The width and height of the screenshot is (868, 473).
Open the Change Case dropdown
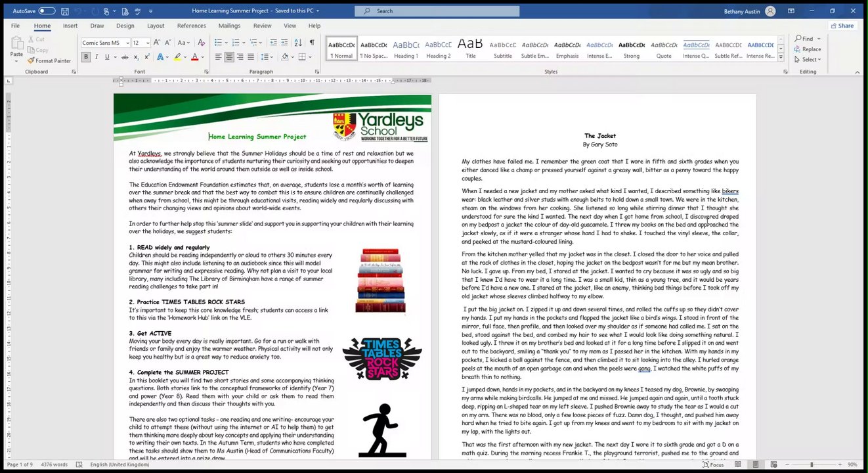(x=183, y=43)
